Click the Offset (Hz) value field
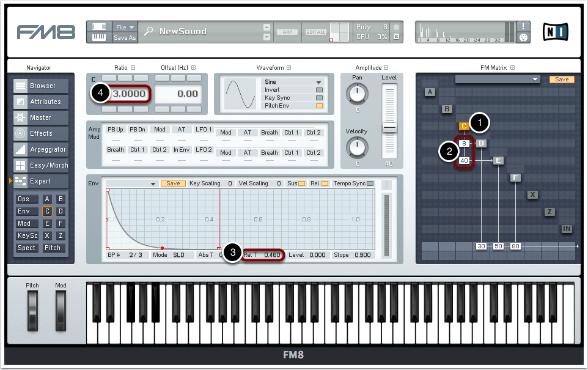The image size is (588, 370). (x=177, y=94)
